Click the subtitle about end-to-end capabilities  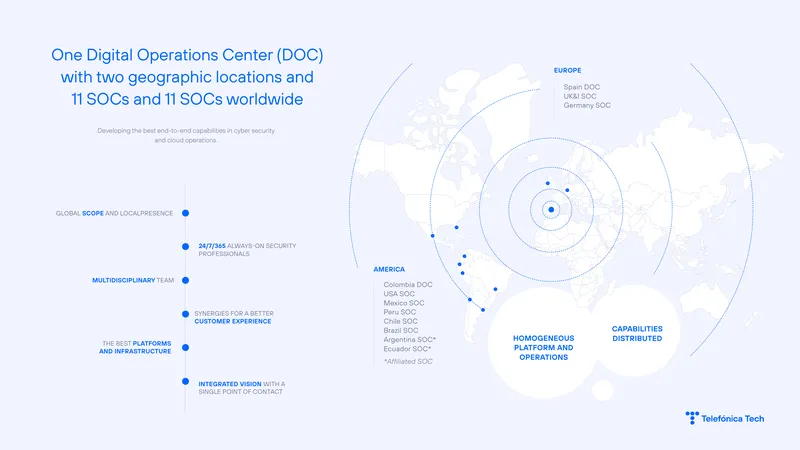186,135
